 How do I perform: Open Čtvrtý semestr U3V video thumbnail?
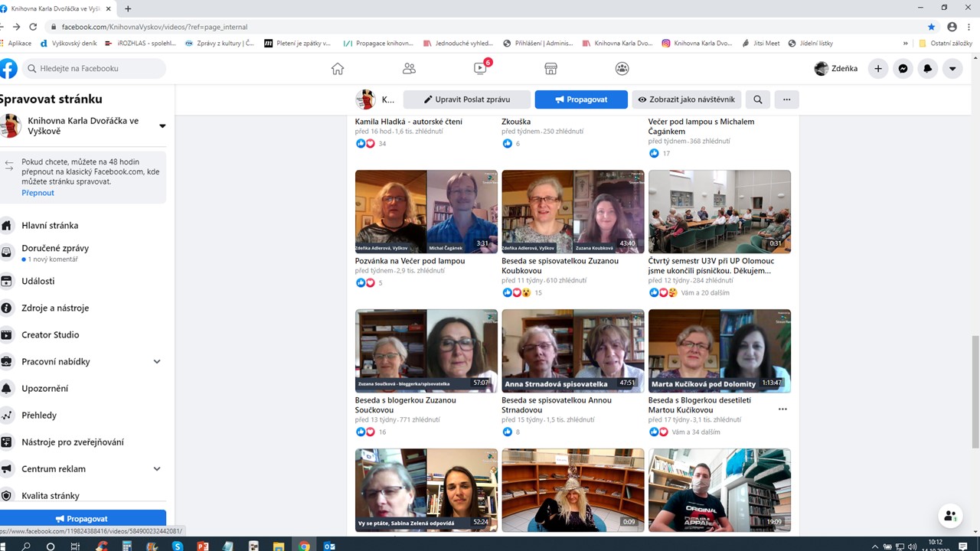[720, 211]
